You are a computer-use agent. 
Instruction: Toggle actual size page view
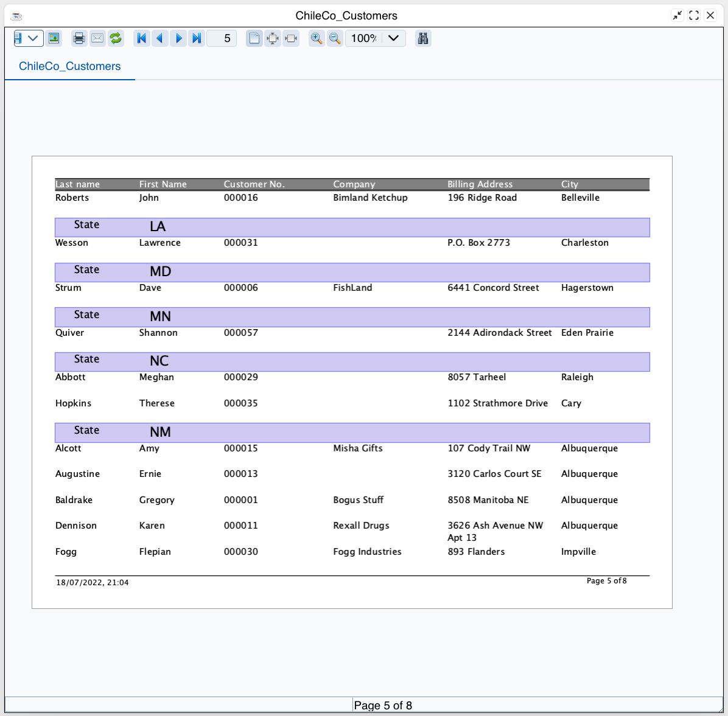click(254, 38)
